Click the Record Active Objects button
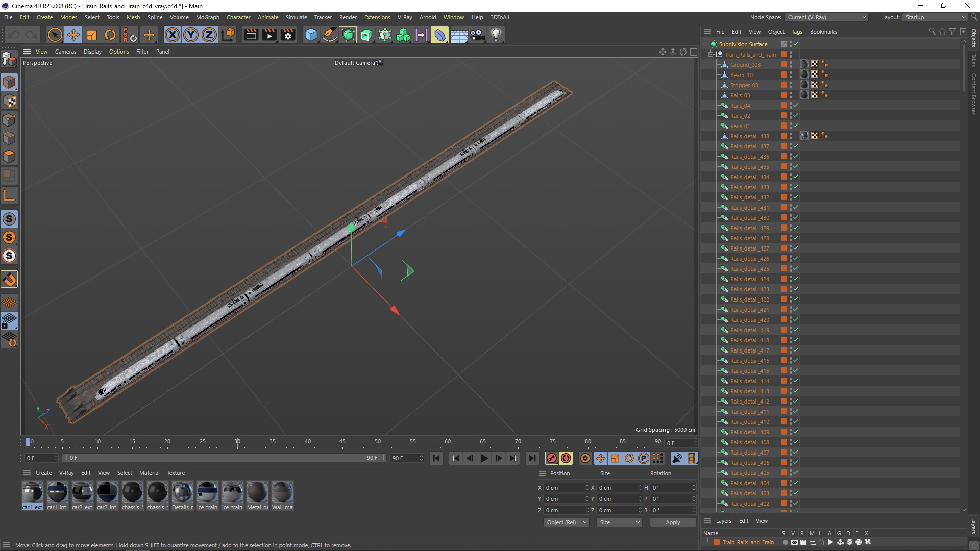980x551 pixels. click(552, 458)
